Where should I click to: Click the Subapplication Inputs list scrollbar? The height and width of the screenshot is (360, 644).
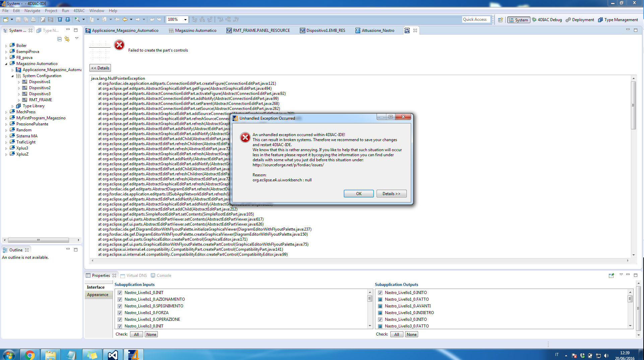pyautogui.click(x=370, y=298)
